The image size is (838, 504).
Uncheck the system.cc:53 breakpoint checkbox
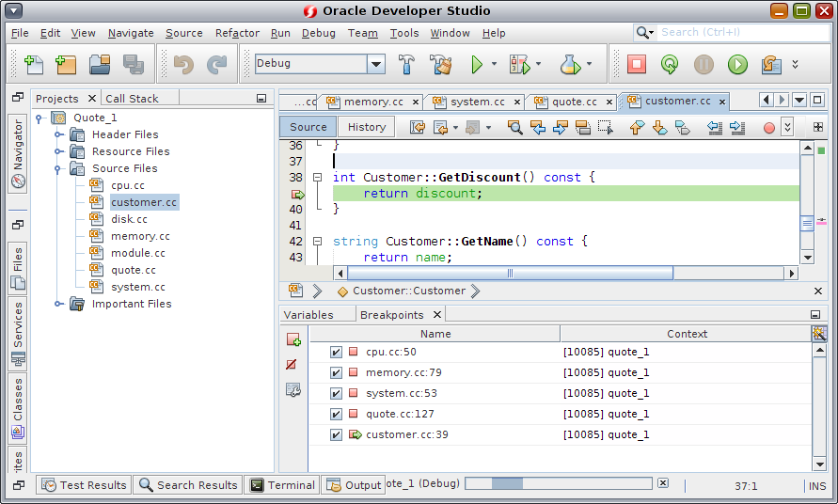[336, 394]
